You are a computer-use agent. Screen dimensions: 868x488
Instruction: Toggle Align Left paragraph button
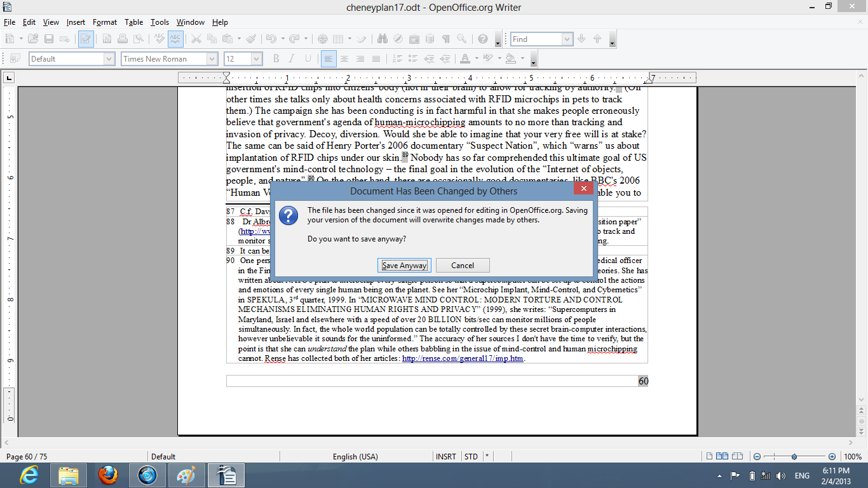pyautogui.click(x=328, y=59)
